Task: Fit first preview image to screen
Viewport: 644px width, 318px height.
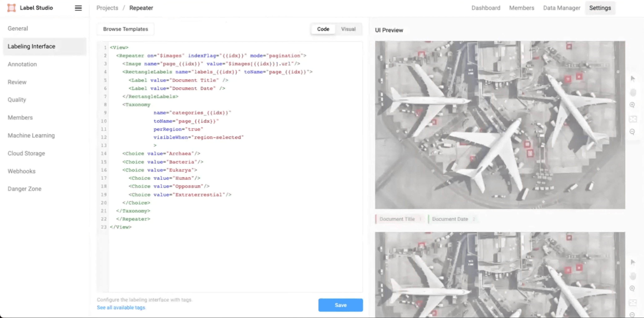Action: (x=633, y=119)
